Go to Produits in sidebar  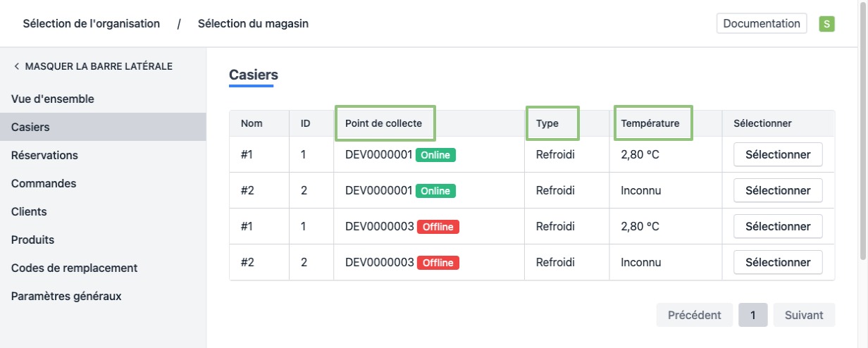pyautogui.click(x=32, y=240)
